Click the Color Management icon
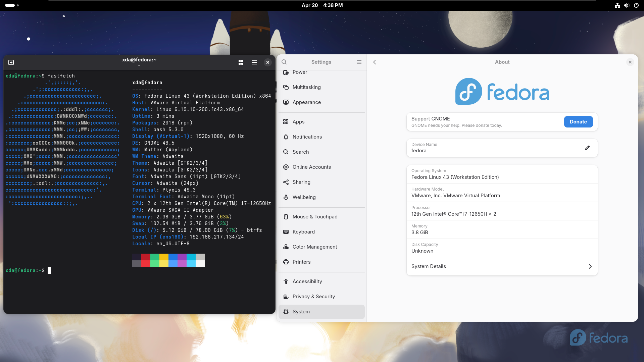 pos(286,247)
